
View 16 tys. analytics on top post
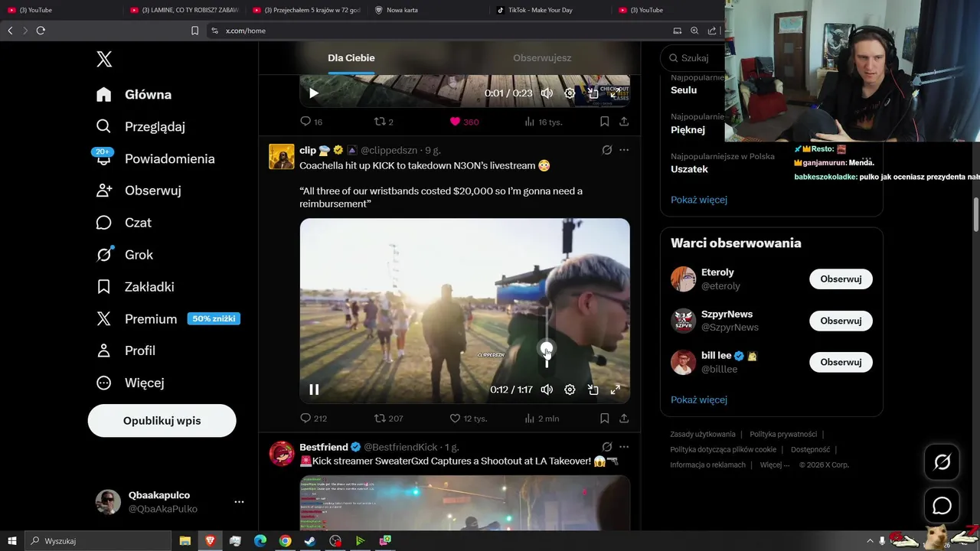544,122
